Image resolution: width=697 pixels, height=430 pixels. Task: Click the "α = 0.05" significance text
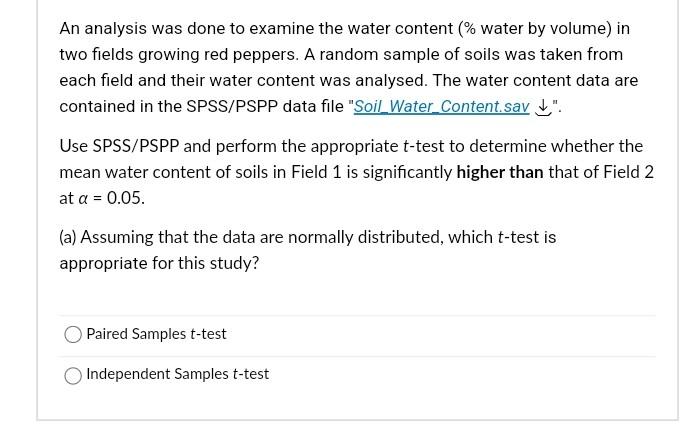tap(112, 198)
